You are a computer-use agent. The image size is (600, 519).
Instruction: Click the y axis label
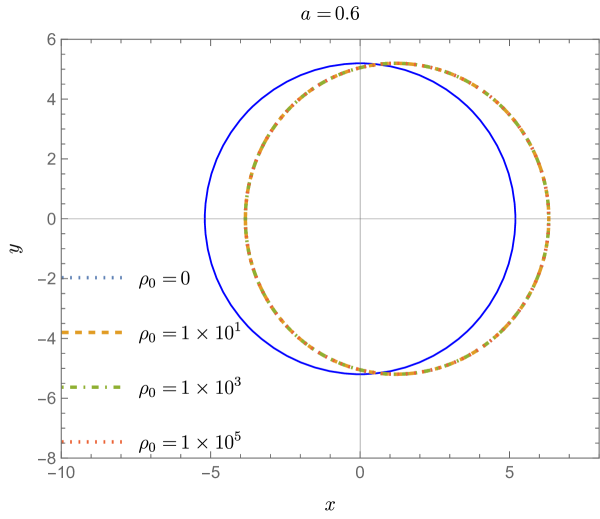[x=16, y=248]
